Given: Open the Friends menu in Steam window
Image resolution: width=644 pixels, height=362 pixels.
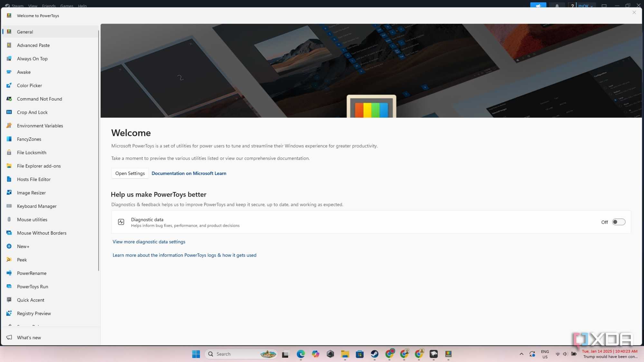Looking at the screenshot, I should [x=49, y=6].
